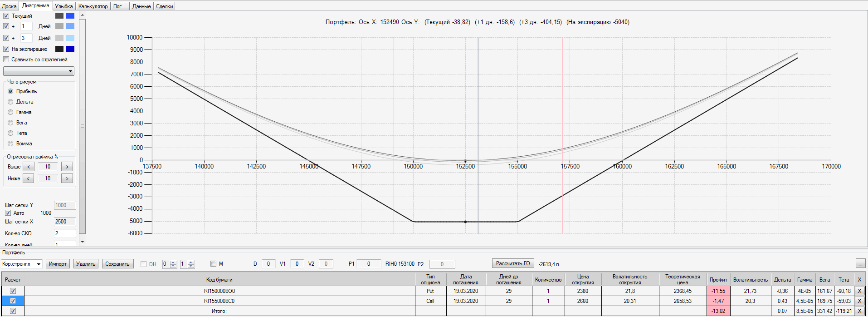Screen dimensions: 868x317
Task: Toggle На экспирацию curve checkbox
Action: tap(6, 49)
